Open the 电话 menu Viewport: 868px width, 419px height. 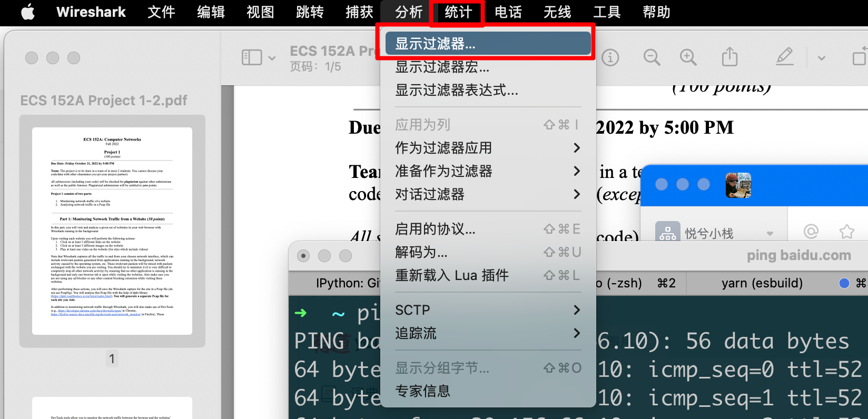(508, 12)
